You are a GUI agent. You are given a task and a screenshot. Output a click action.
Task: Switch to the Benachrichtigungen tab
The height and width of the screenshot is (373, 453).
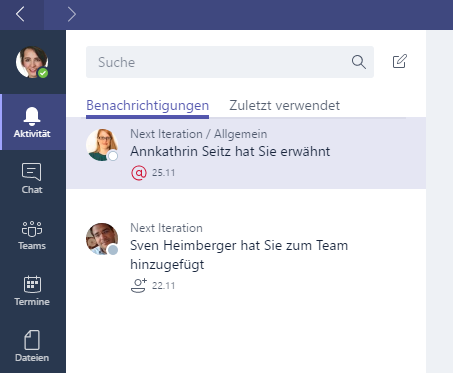tap(147, 106)
